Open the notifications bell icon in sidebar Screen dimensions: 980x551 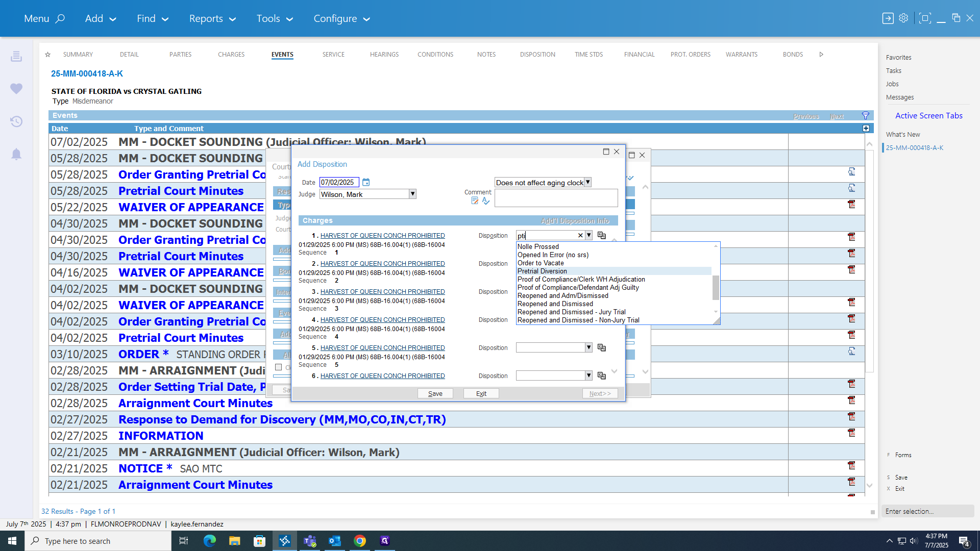point(16,154)
